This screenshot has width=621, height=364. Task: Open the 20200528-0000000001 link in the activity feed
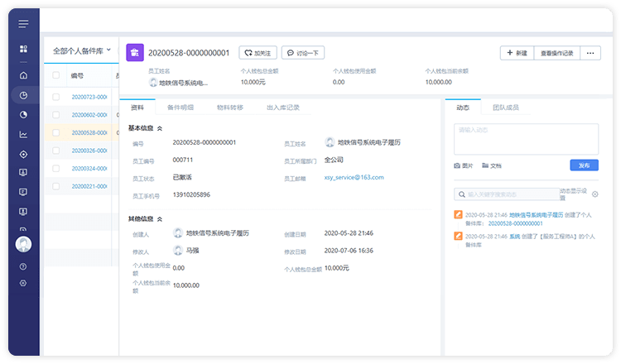(515, 223)
